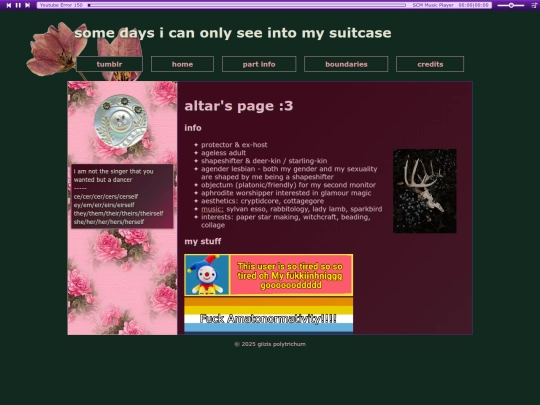Image resolution: width=540 pixels, height=405 pixels.
Task: Adjust the music player volume slider
Action: point(511,5)
